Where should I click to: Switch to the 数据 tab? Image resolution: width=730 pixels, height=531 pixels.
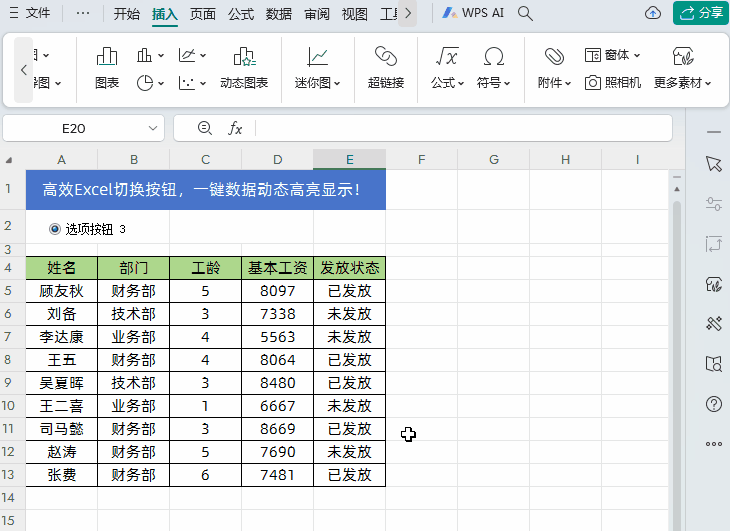pyautogui.click(x=279, y=13)
